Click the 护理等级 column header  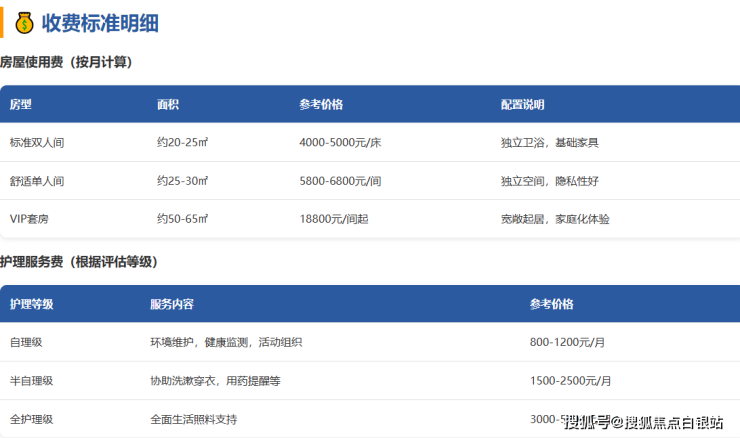click(x=31, y=304)
